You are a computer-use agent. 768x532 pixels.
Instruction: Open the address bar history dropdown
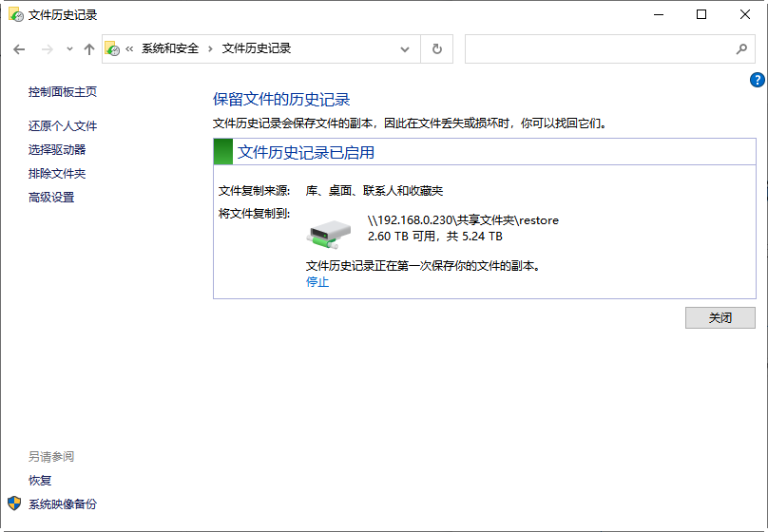[405, 49]
